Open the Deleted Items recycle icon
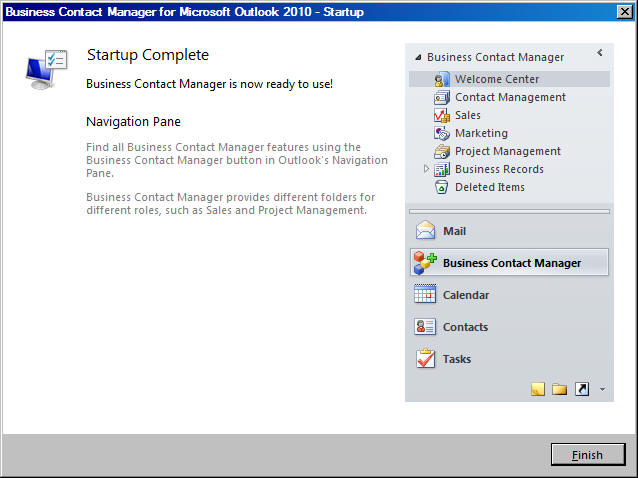This screenshot has height=478, width=638. coord(441,187)
